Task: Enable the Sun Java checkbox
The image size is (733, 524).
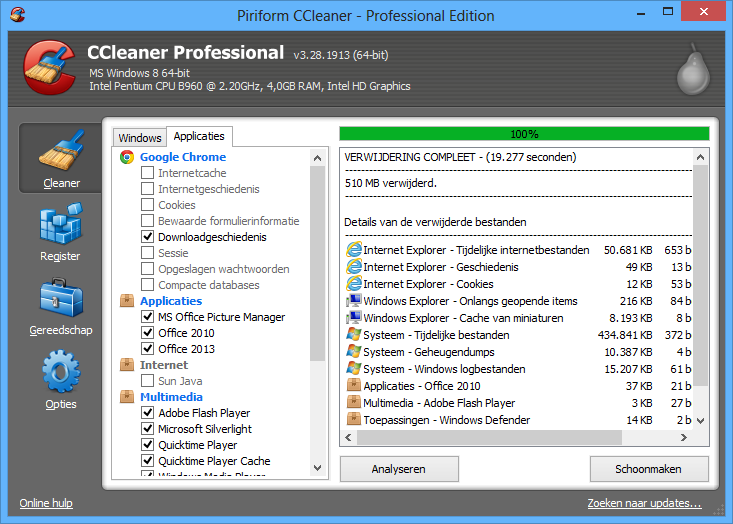Action: tap(148, 380)
